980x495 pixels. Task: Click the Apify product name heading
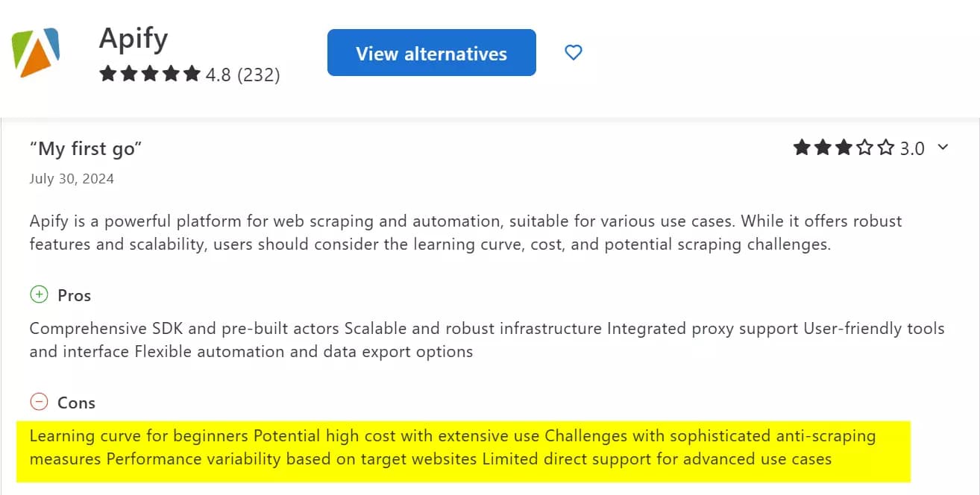click(x=132, y=37)
